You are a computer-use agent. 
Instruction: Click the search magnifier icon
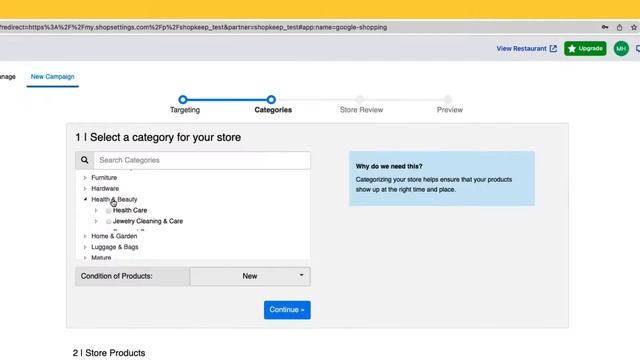point(84,160)
